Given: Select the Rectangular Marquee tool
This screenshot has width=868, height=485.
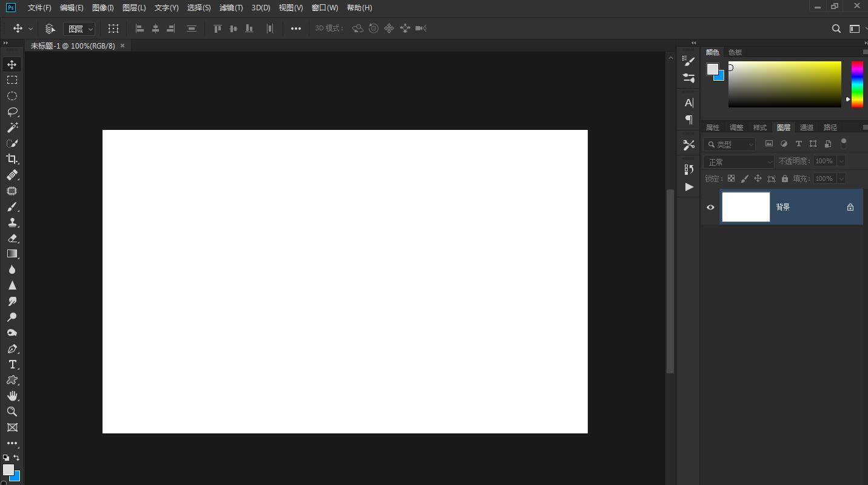Looking at the screenshot, I should click(x=12, y=80).
